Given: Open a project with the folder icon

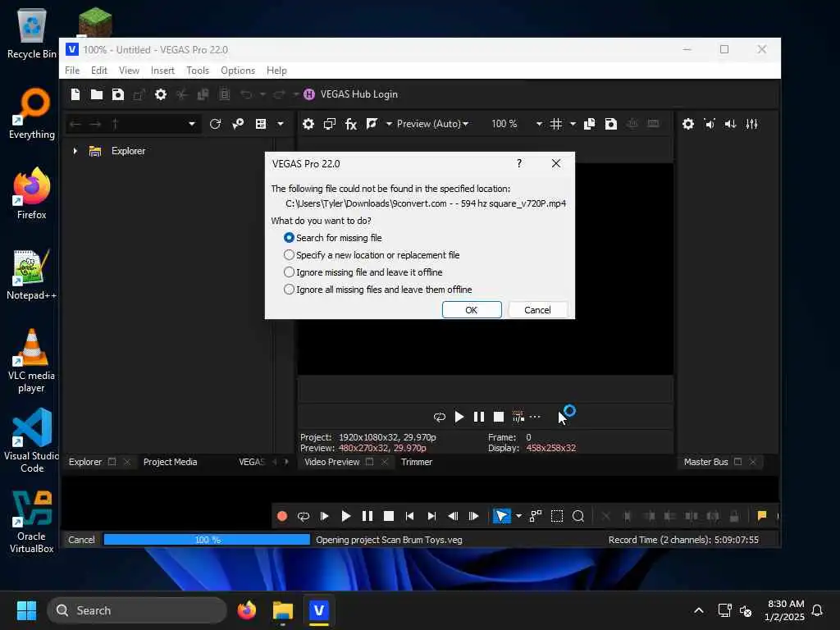Looking at the screenshot, I should point(97,95).
